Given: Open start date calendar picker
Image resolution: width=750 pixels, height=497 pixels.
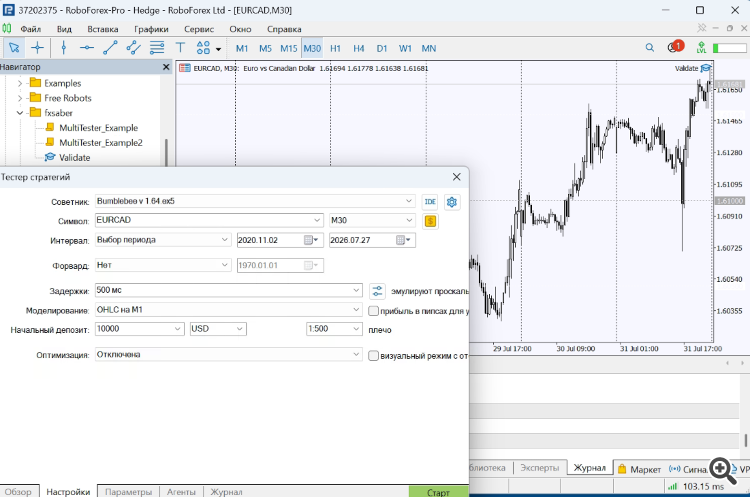Looking at the screenshot, I should pyautogui.click(x=311, y=240).
